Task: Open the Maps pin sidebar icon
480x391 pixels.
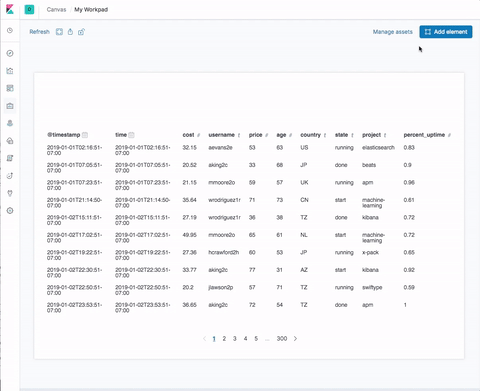Action: point(10,123)
